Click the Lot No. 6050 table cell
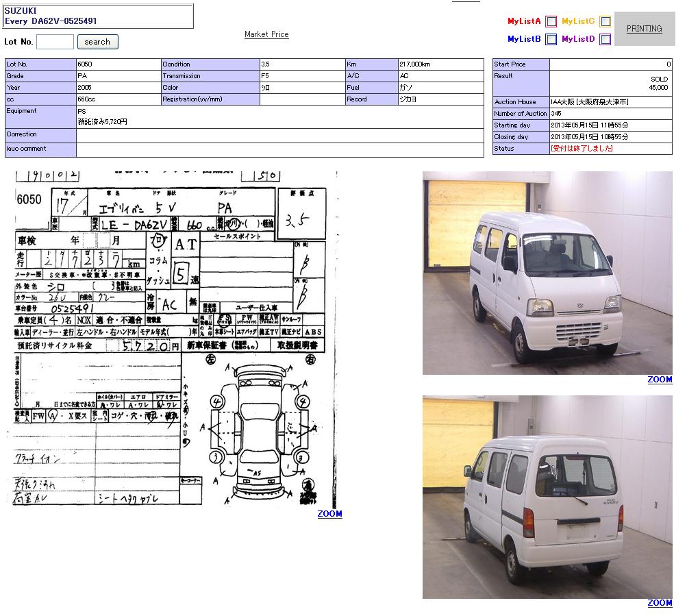Viewport: 687px width, 616px height. pyautogui.click(x=118, y=64)
